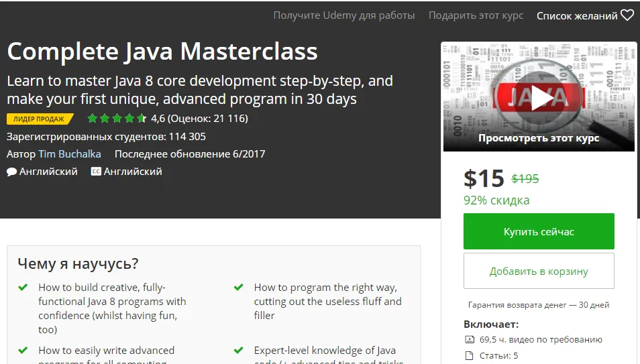Click checkmark beside 'How to build creative'
This screenshot has height=364, width=640.
pyautogui.click(x=23, y=287)
